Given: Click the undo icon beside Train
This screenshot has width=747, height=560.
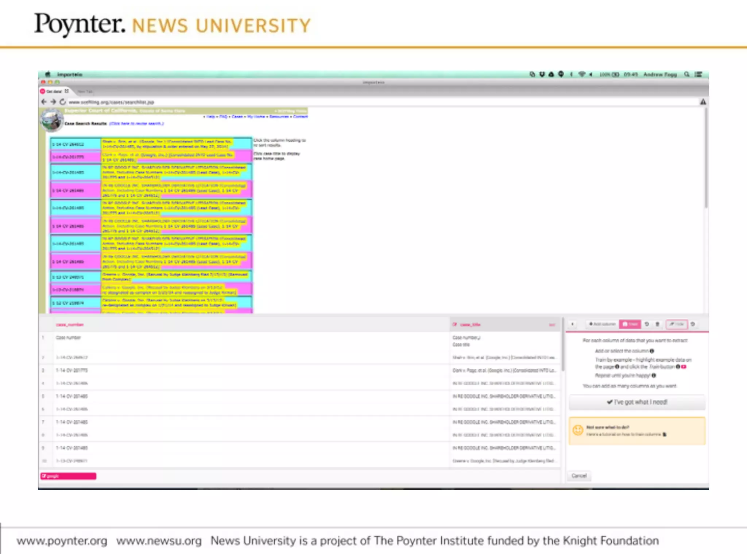Looking at the screenshot, I should click(x=647, y=324).
